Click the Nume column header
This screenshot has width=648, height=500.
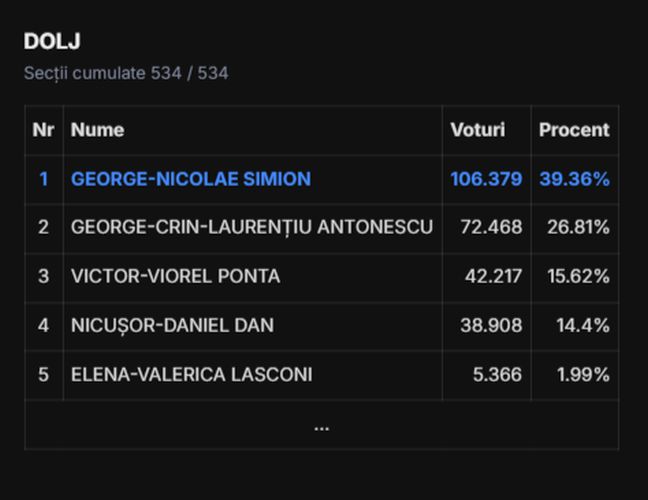click(98, 130)
